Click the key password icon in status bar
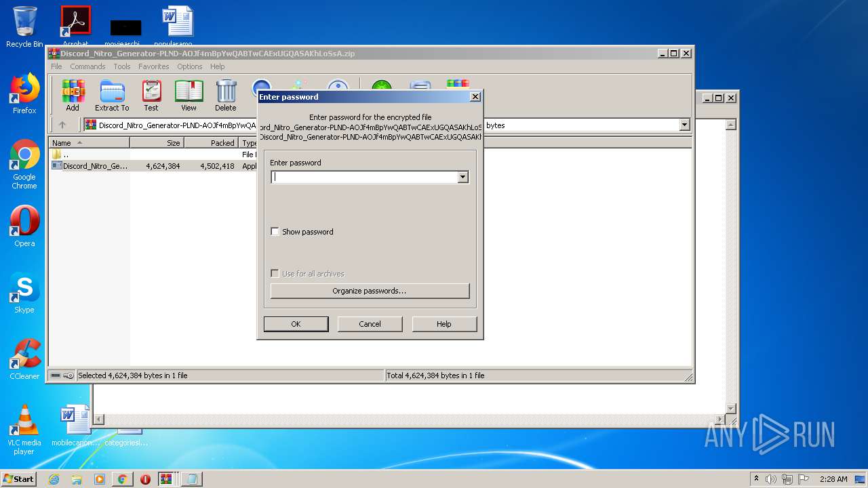 click(x=69, y=375)
